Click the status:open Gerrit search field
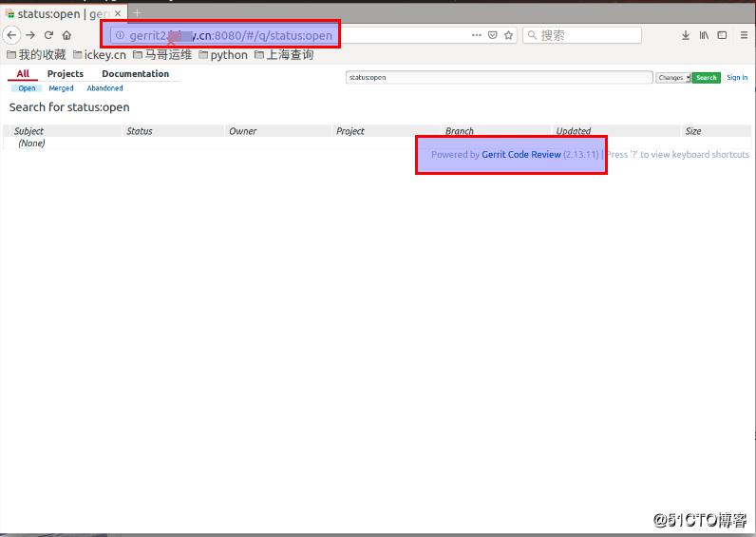This screenshot has width=756, height=537. coord(499,78)
